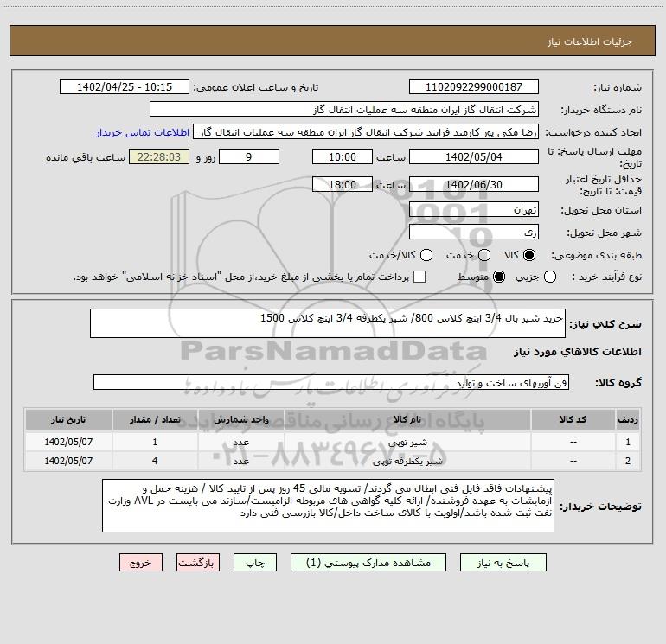Click the ساعت باقی مانده label
666x644 pixels.
(86, 157)
